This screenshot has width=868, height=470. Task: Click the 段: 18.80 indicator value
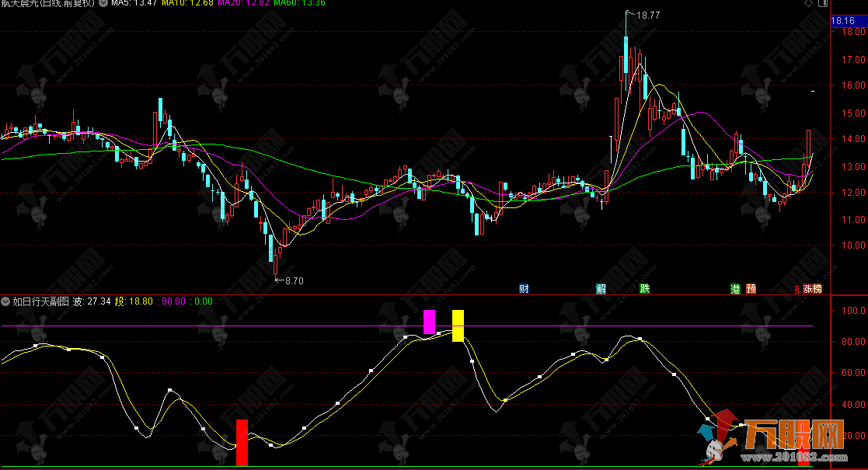(134, 301)
